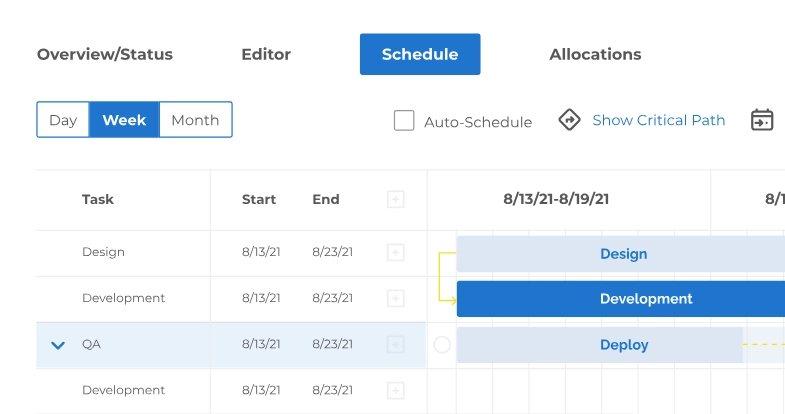Select the QA task name
The height and width of the screenshot is (414, 785).
pyautogui.click(x=91, y=344)
